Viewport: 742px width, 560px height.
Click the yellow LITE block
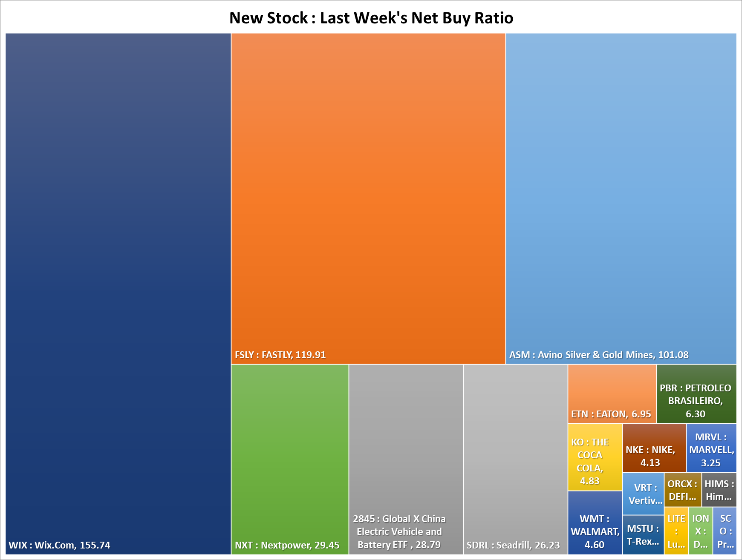[x=676, y=531]
